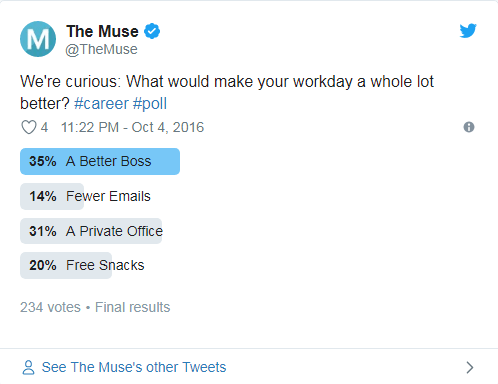Open the @TheMuse handle link
This screenshot has height=384, width=498.
point(101,49)
